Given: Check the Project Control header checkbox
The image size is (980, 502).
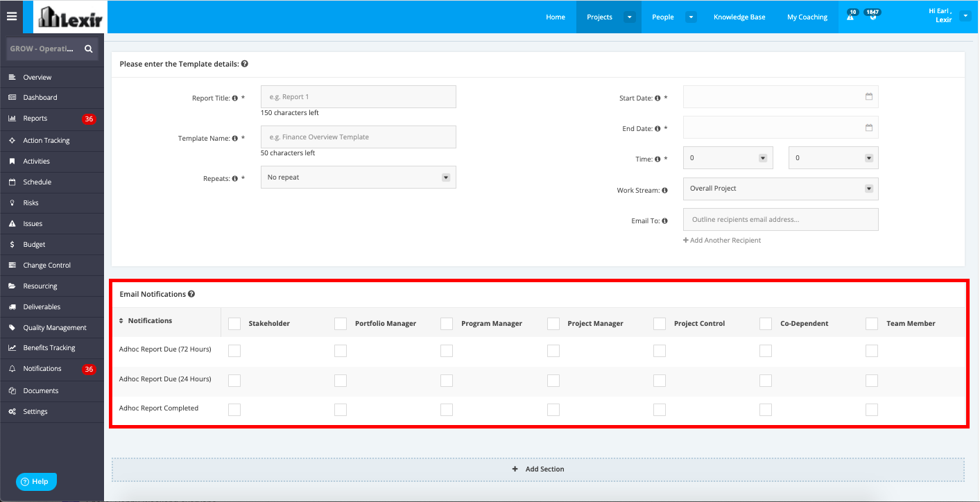Looking at the screenshot, I should [x=660, y=324].
